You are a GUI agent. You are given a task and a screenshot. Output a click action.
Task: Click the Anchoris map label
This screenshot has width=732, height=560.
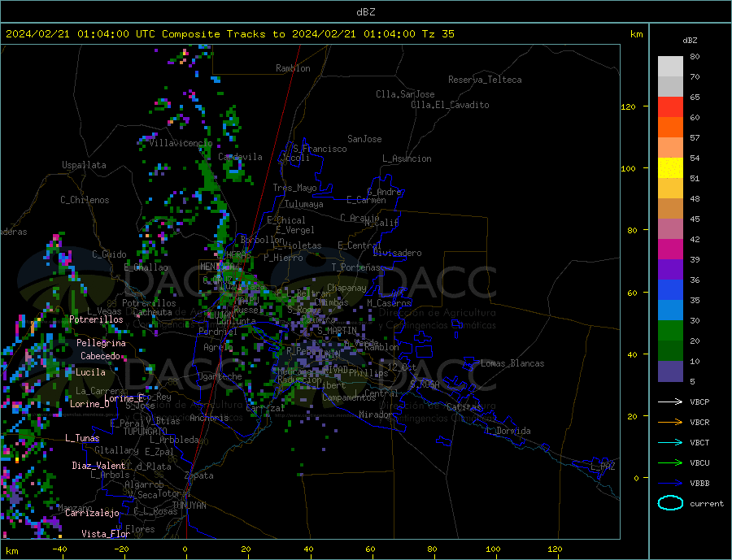click(209, 418)
